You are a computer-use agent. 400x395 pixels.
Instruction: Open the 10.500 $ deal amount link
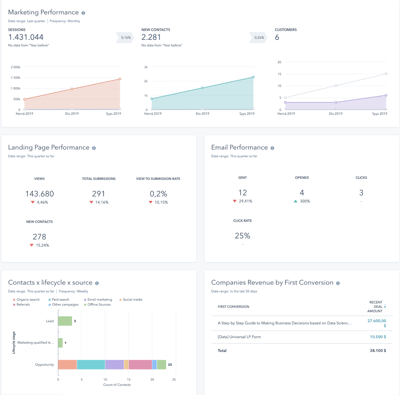[x=378, y=337]
